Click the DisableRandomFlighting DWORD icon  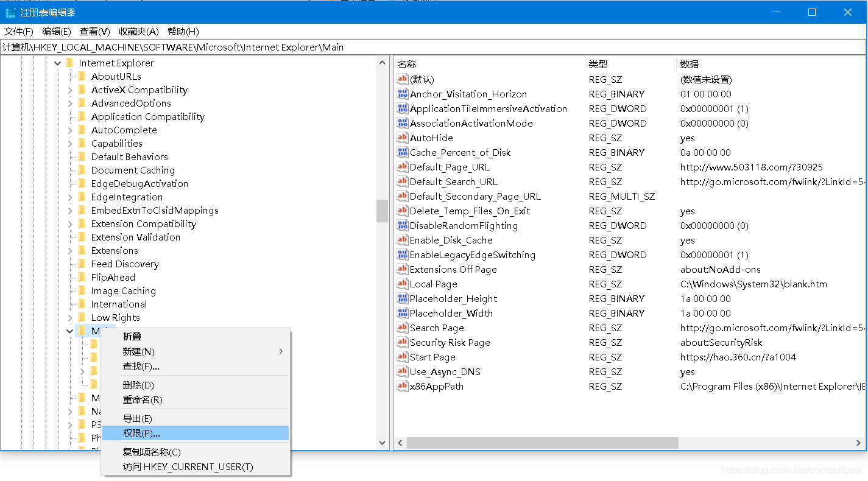coord(402,225)
